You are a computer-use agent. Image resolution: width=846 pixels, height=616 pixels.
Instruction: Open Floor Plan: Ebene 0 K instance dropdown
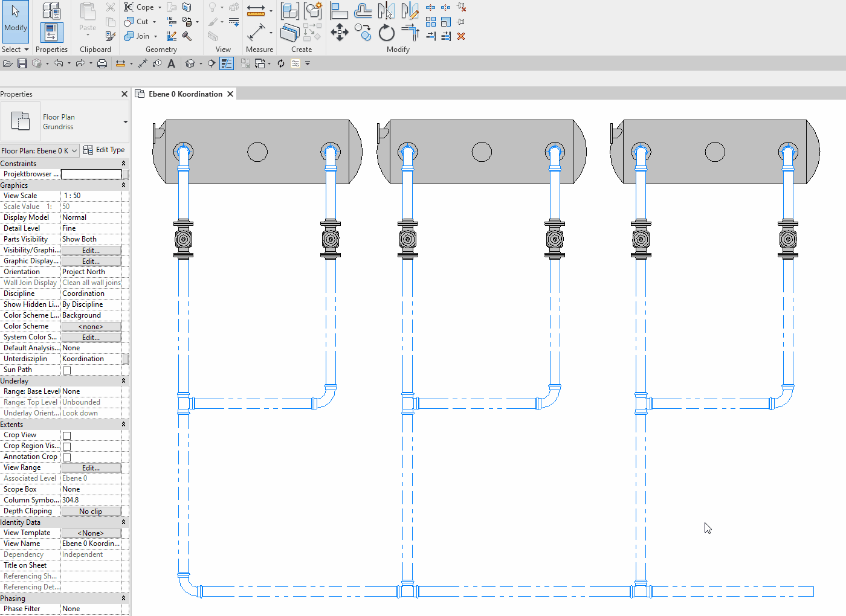pyautogui.click(x=40, y=151)
